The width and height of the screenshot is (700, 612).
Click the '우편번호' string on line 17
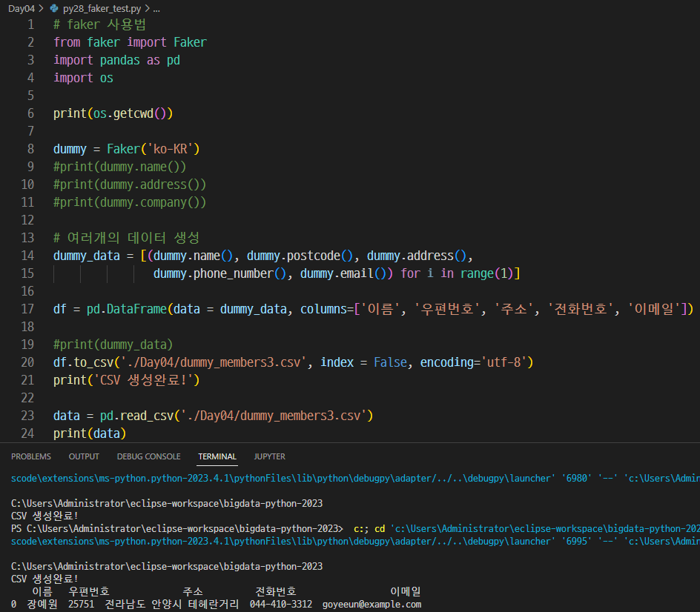[x=447, y=309]
